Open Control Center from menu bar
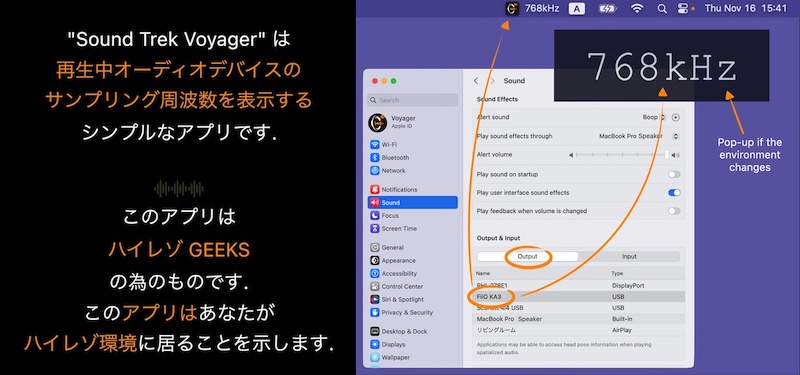The height and width of the screenshot is (375, 800). pos(682,9)
